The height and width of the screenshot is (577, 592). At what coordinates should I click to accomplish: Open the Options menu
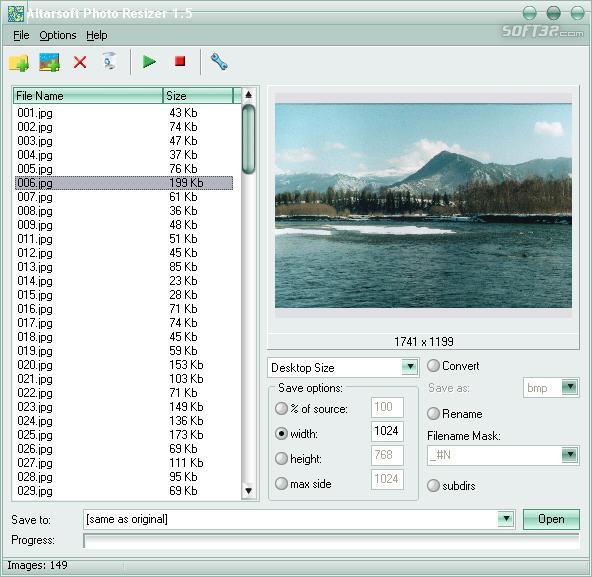[58, 35]
